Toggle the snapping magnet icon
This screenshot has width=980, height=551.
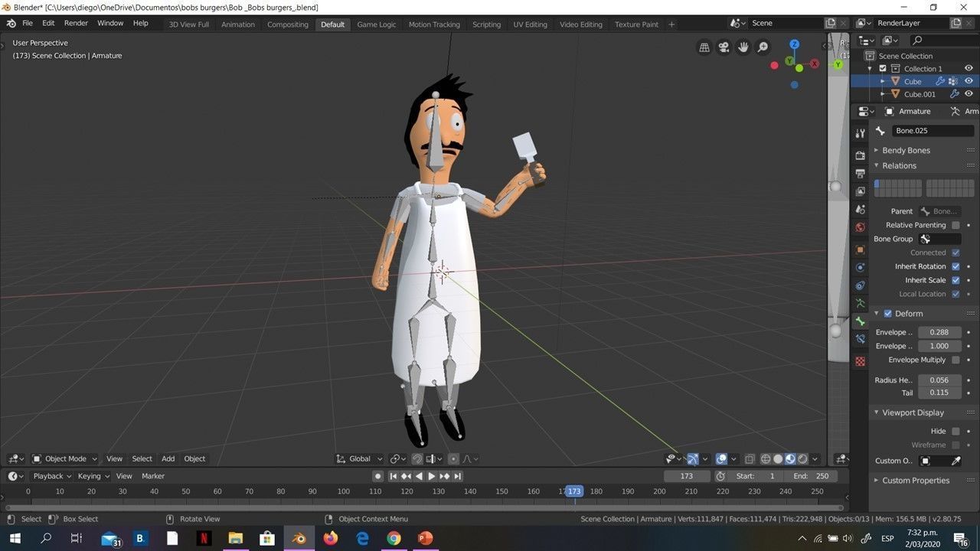pyautogui.click(x=417, y=459)
